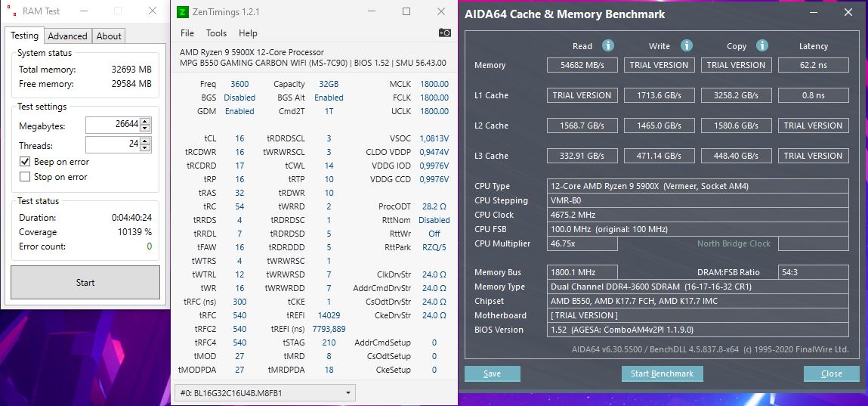Screen dimensions: 868x406
Task: Click the tREFI value 14029
Action: 329,316
